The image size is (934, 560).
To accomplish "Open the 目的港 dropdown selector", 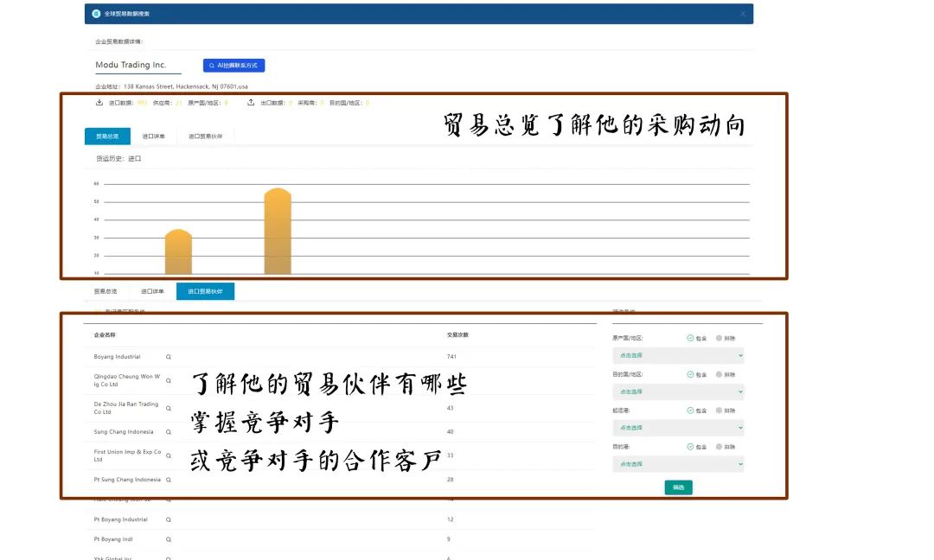I will click(678, 464).
